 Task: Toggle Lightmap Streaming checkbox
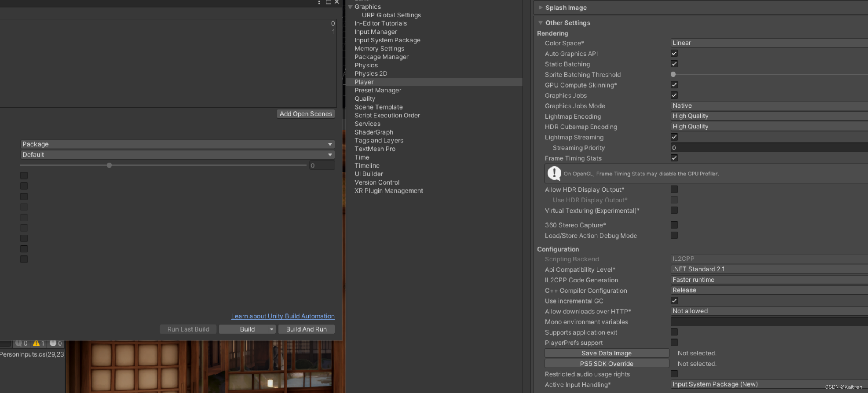pyautogui.click(x=674, y=137)
